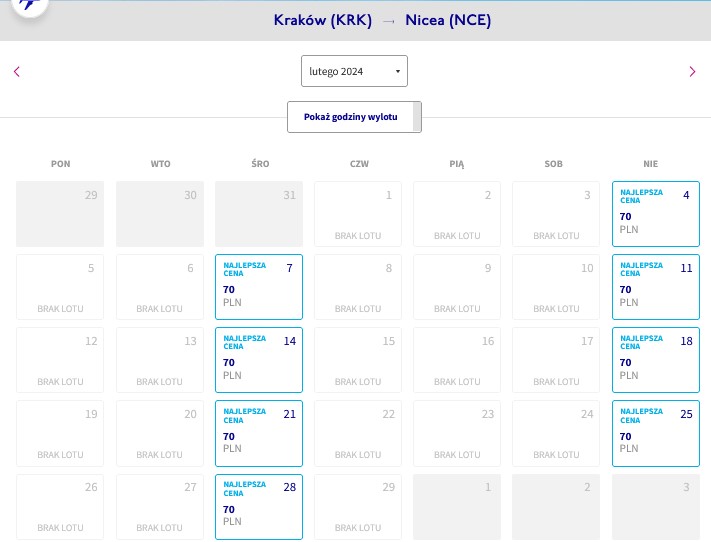Click the day 6 cell marked BRAK LOTU
Image resolution: width=711 pixels, height=542 pixels.
160,287
